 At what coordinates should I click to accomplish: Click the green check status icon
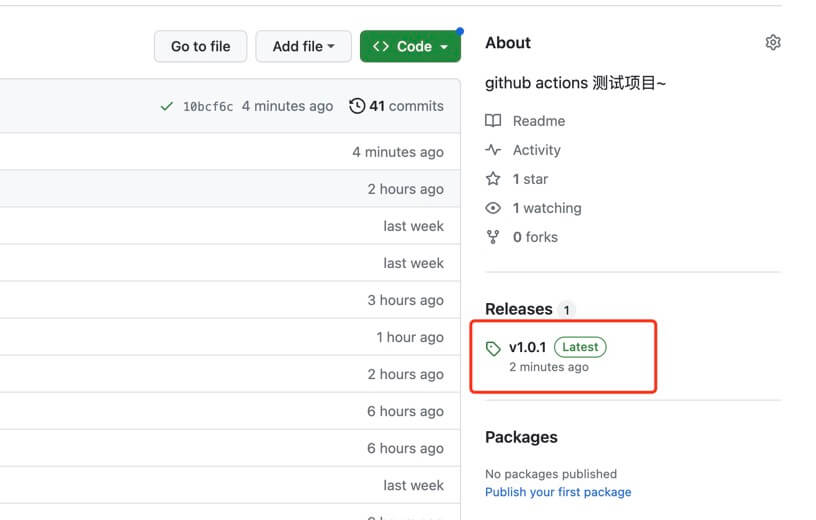[167, 106]
